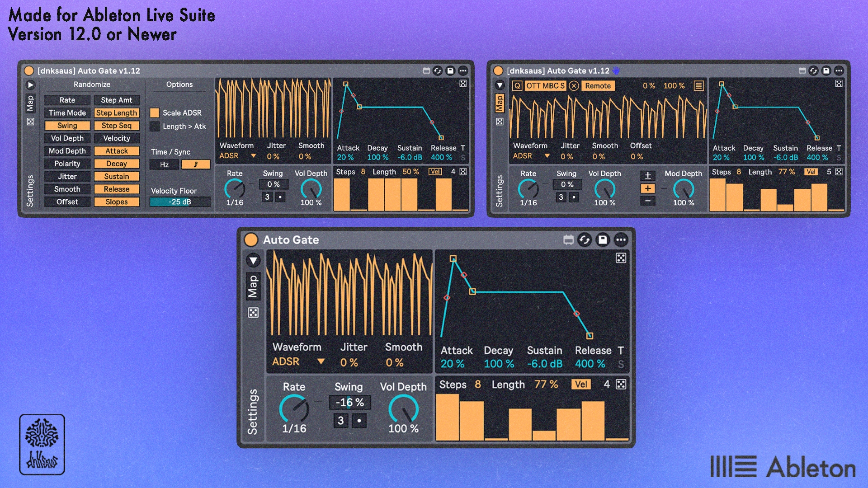Click the save preset icon on bottom Auto Gate

click(603, 240)
